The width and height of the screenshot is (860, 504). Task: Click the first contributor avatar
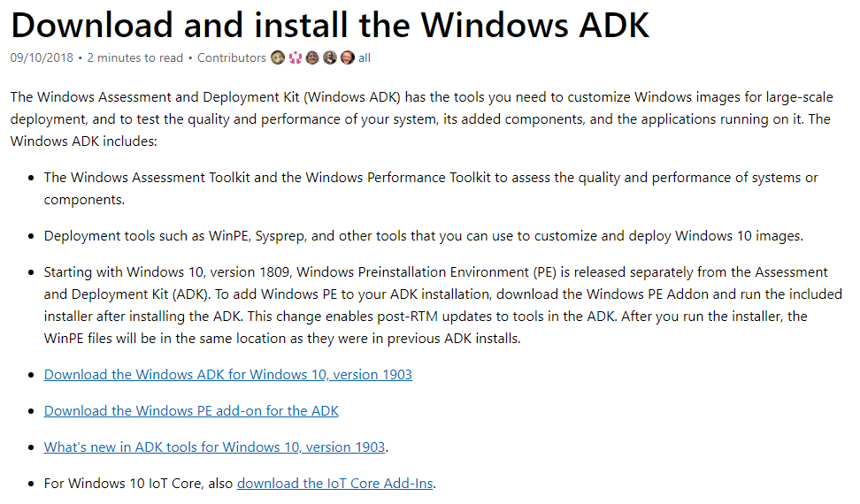pyautogui.click(x=278, y=57)
